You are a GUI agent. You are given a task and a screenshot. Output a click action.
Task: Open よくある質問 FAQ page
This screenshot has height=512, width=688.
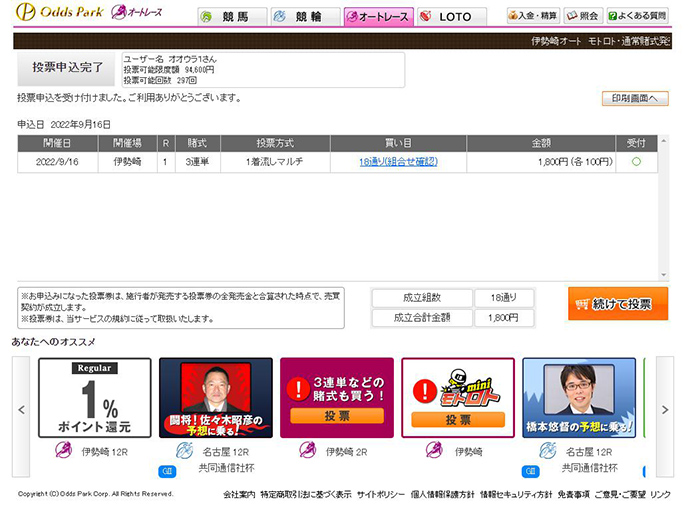pos(638,16)
